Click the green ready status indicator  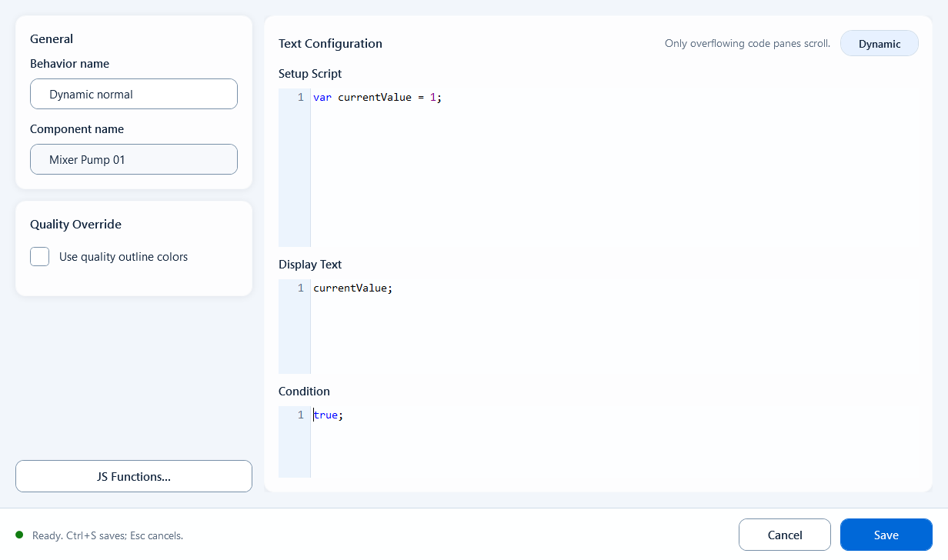[19, 535]
